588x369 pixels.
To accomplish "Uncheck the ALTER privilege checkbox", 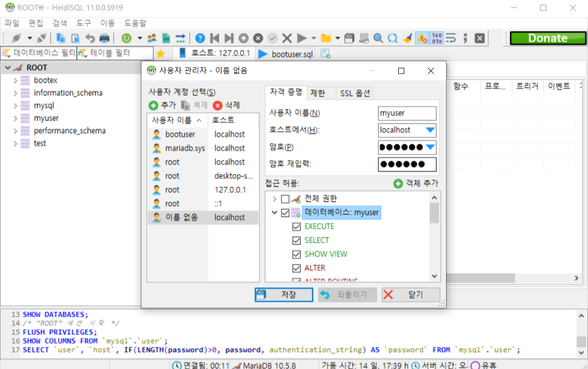I will (x=297, y=268).
